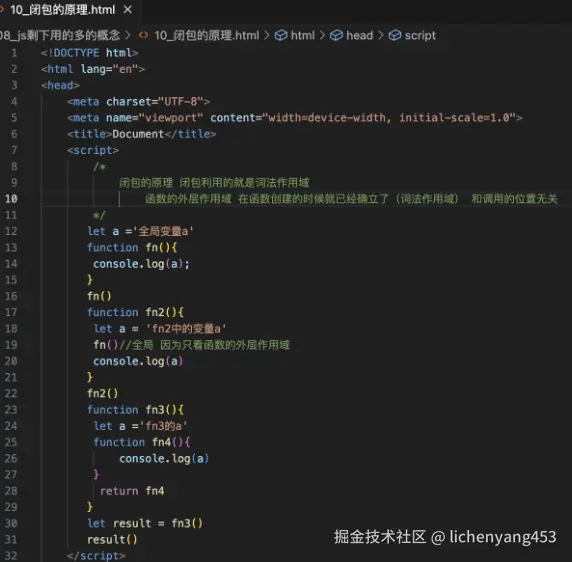Click on 'charset="UTF-8"' meta line
The image size is (572, 562).
point(138,101)
